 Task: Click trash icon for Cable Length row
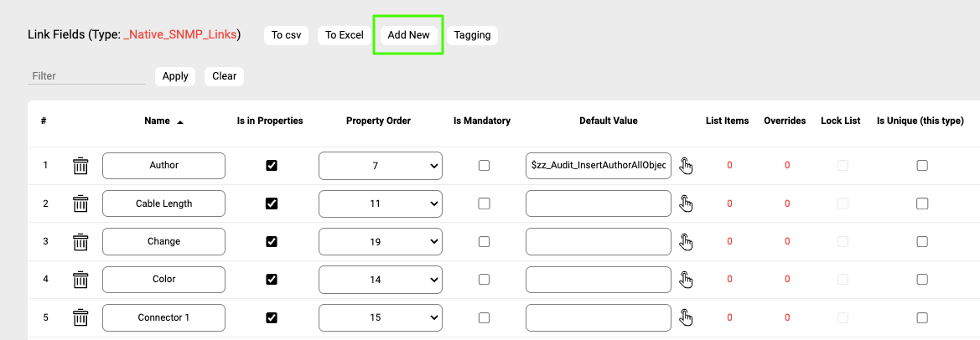coord(80,203)
